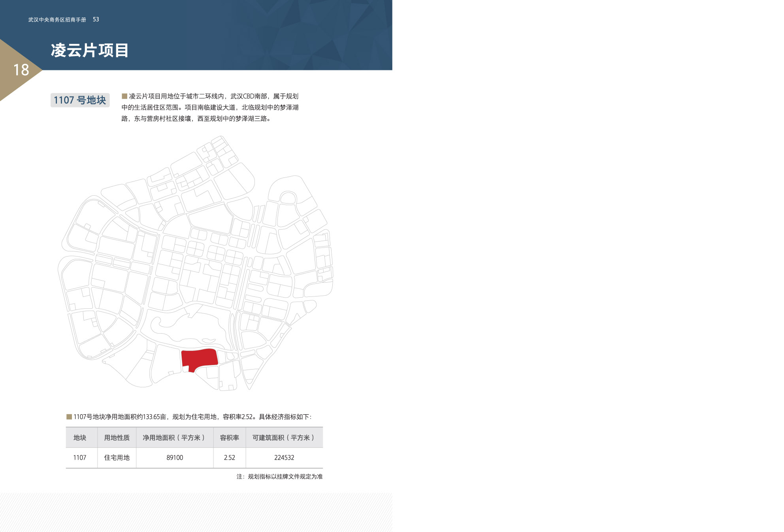Click the tan square bullet before intro paragraph

click(x=124, y=96)
